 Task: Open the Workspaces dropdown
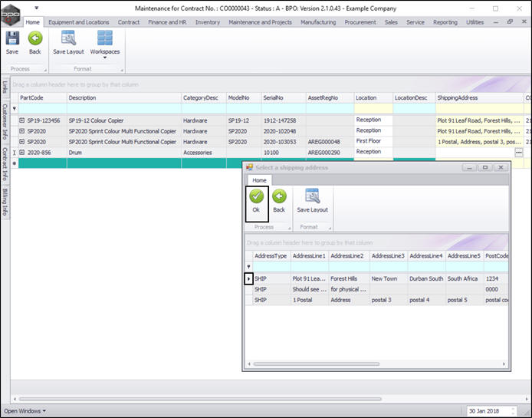pos(105,44)
